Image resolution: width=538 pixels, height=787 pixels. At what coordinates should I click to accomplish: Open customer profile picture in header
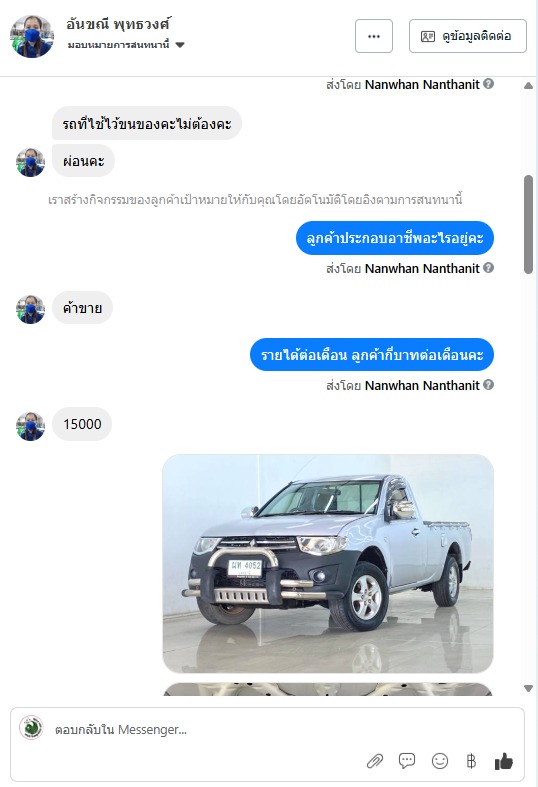click(x=32, y=36)
